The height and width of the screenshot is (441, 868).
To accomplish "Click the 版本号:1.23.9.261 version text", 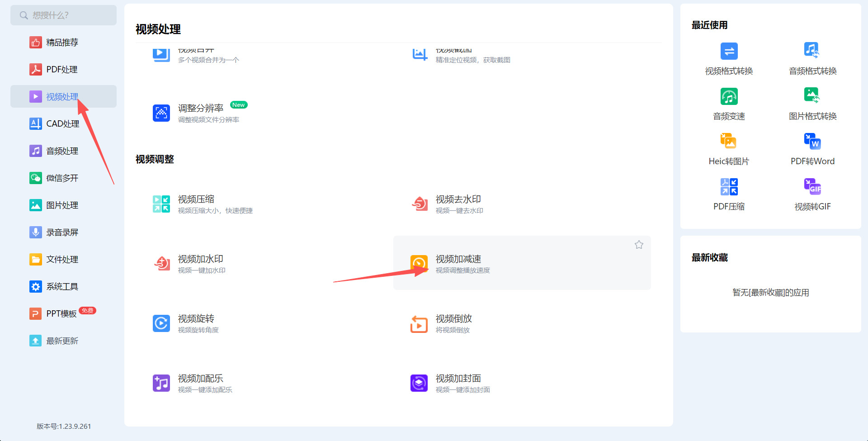I will tap(64, 427).
